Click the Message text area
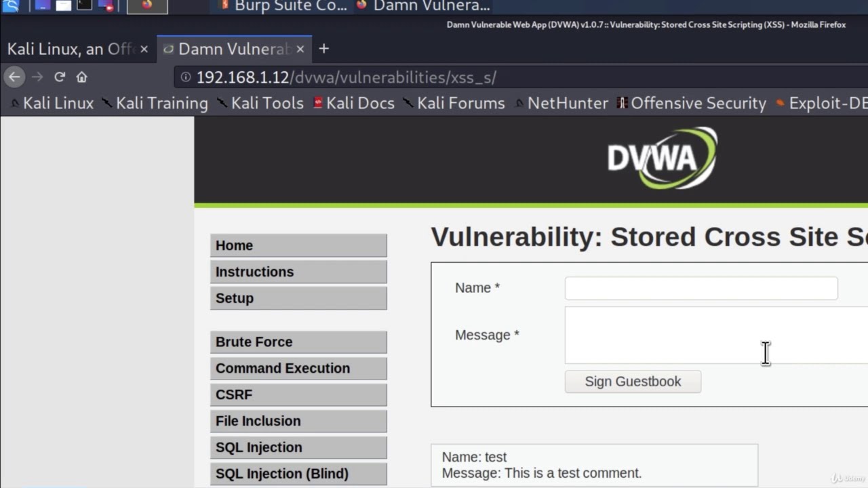 tap(716, 335)
